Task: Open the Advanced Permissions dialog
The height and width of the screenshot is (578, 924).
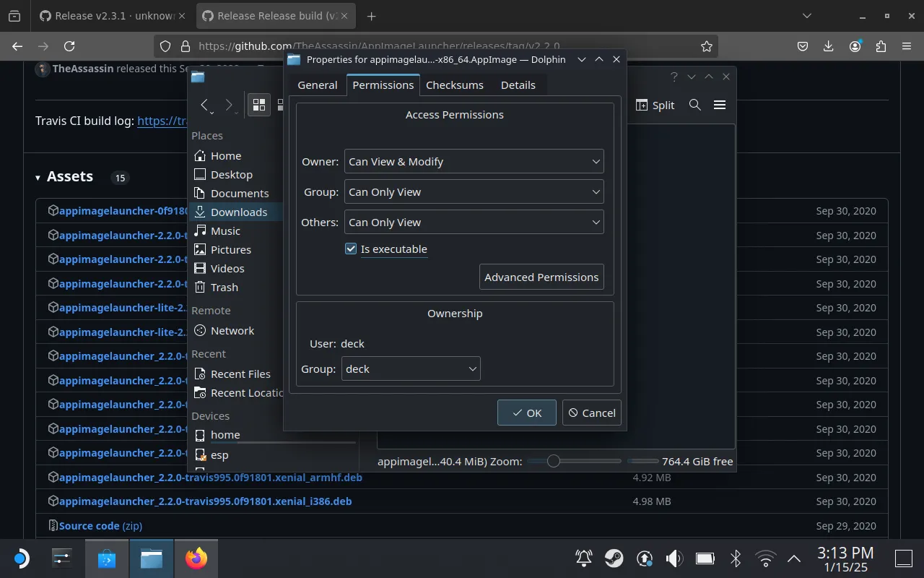Action: tap(541, 277)
